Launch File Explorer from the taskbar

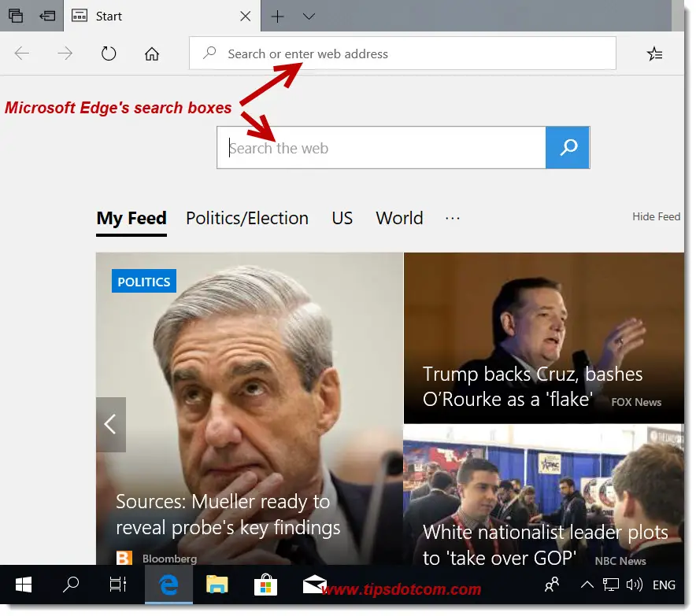(217, 585)
